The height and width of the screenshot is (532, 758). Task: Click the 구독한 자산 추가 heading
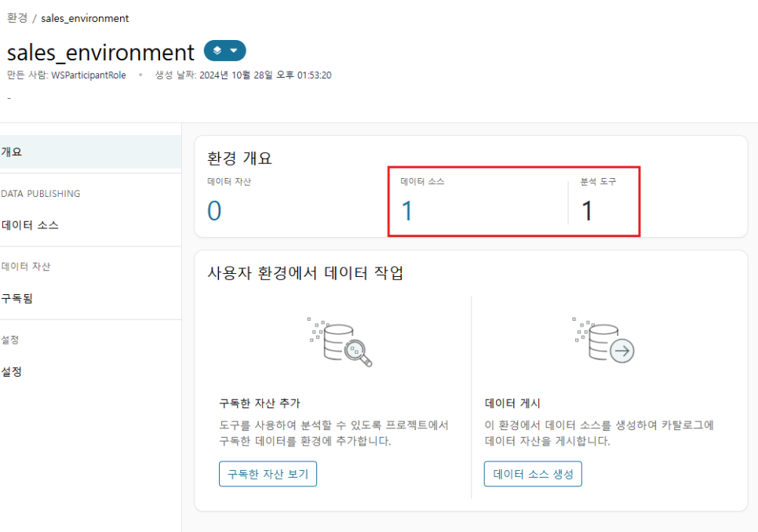[260, 403]
